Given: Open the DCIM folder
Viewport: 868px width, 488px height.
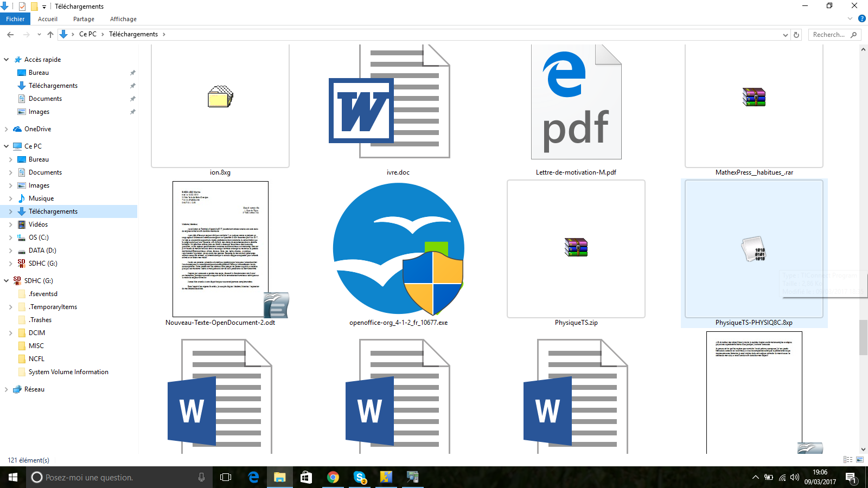Looking at the screenshot, I should click(x=37, y=333).
